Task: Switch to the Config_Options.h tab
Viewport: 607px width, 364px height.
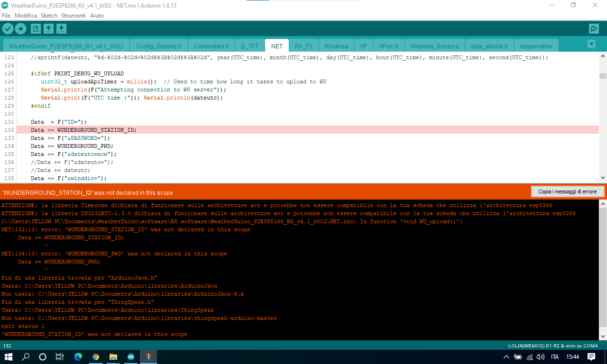Action: click(159, 46)
